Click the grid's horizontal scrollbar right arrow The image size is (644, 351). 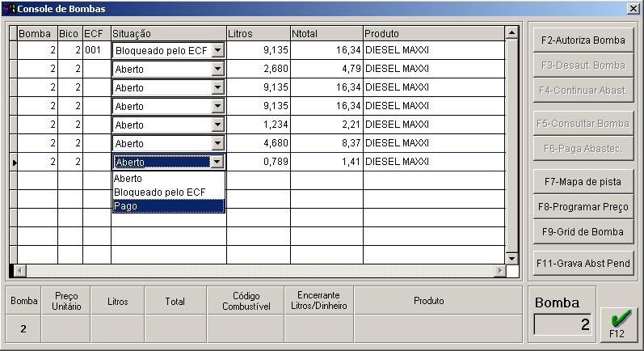point(500,270)
